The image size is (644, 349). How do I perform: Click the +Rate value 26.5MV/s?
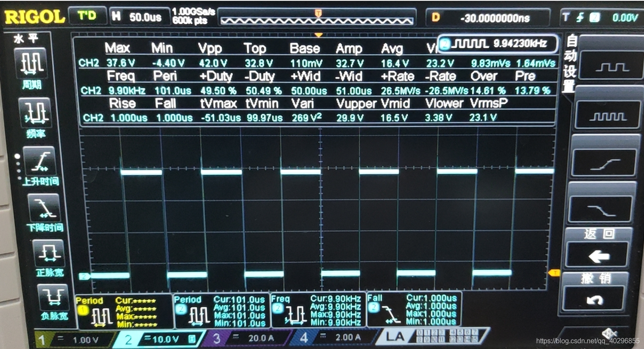(x=400, y=91)
